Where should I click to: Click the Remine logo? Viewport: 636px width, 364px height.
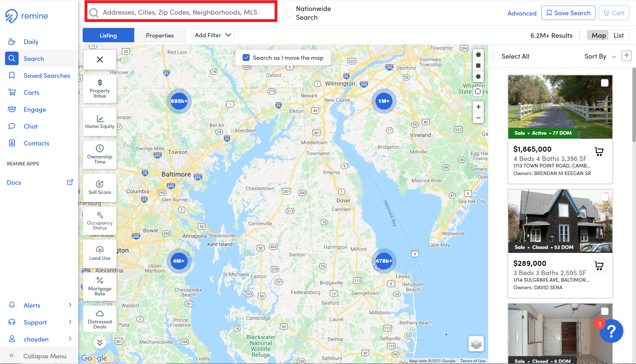(x=27, y=16)
